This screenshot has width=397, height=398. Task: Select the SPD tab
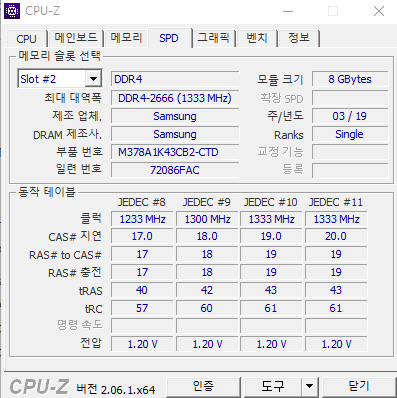169,38
